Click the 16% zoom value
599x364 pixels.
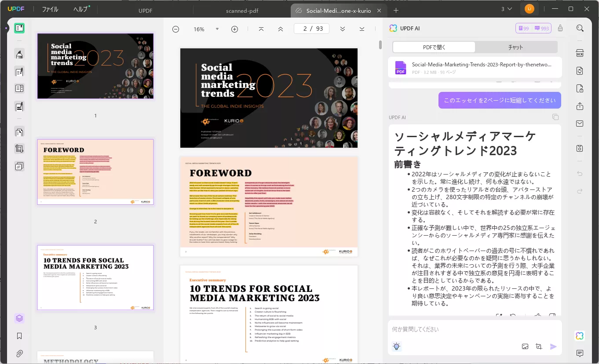click(x=199, y=29)
